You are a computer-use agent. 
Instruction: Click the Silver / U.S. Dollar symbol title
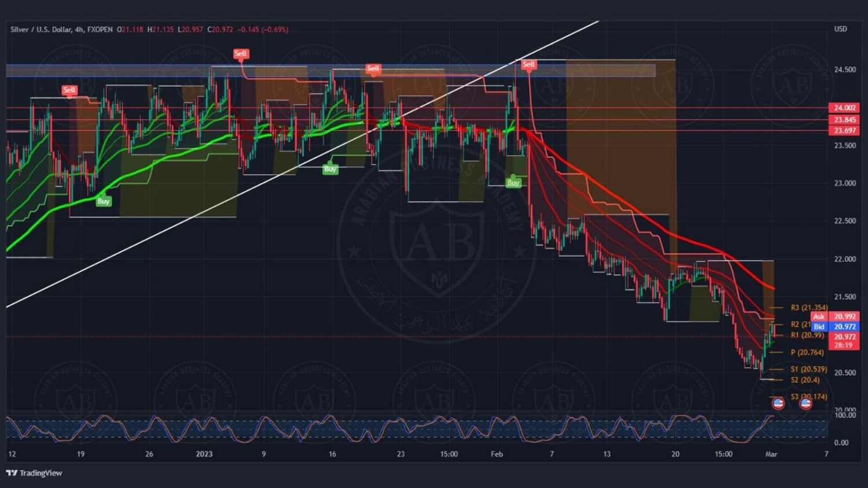pos(41,29)
